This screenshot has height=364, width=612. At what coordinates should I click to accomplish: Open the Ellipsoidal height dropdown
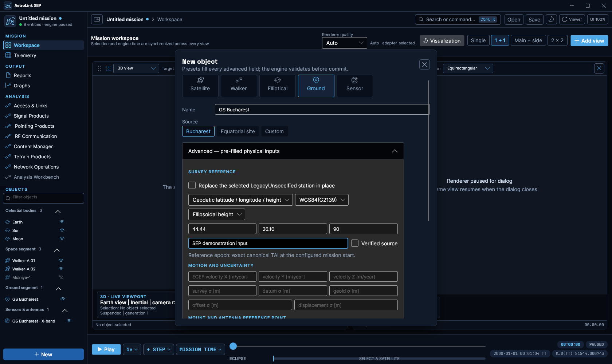point(217,214)
